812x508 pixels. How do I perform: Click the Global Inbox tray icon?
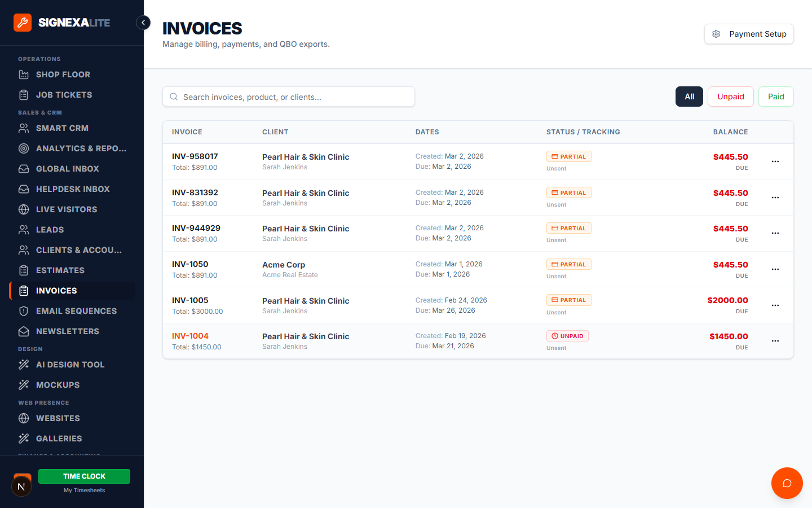pos(24,169)
